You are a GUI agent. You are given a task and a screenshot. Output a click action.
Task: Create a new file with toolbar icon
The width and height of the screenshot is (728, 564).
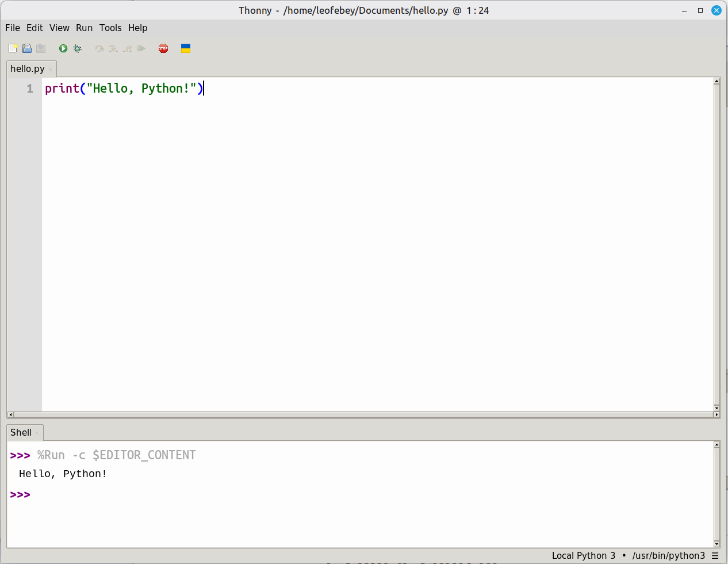pos(13,48)
